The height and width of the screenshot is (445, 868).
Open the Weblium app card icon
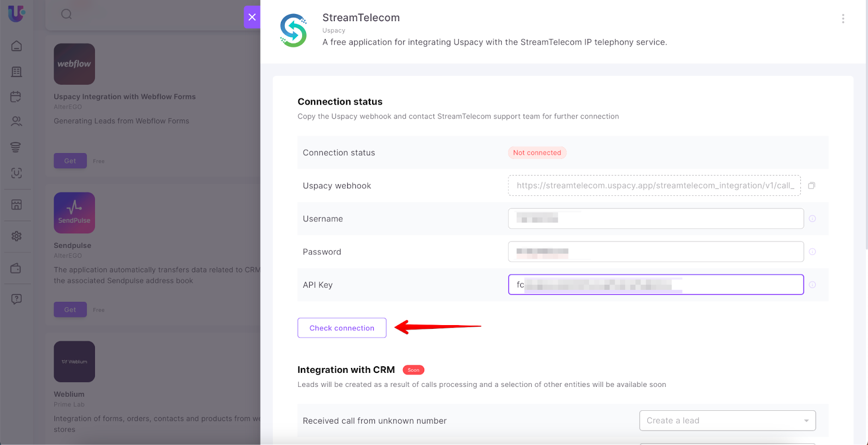(74, 361)
